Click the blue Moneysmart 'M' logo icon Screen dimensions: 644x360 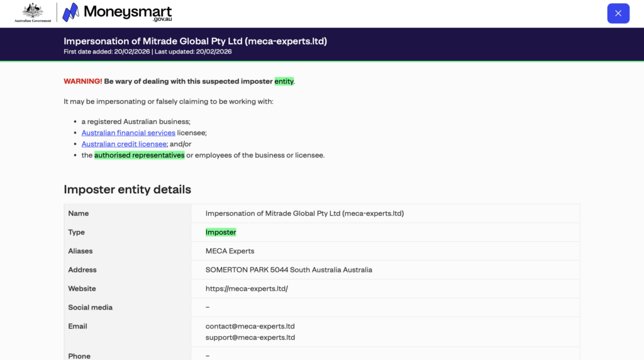(70, 13)
